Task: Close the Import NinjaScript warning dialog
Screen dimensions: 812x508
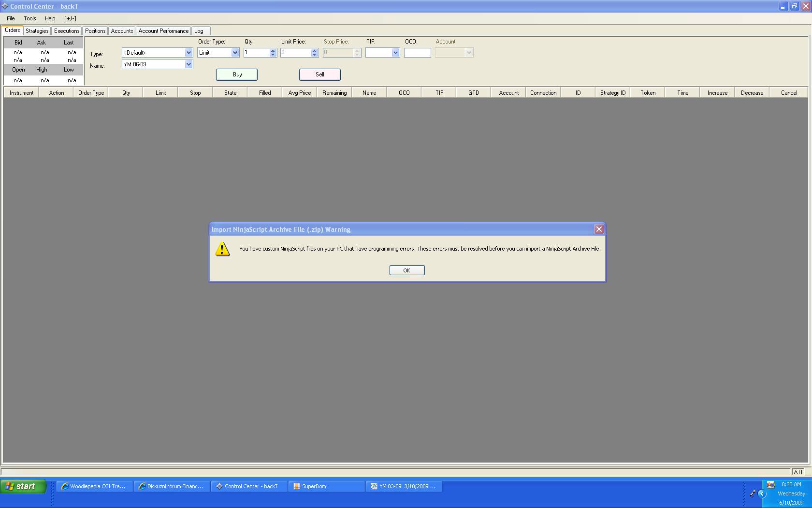Action: pyautogui.click(x=599, y=229)
